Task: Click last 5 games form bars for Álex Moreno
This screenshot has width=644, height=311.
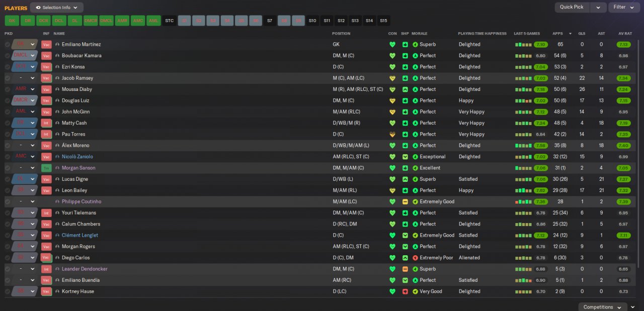Action: (523, 146)
